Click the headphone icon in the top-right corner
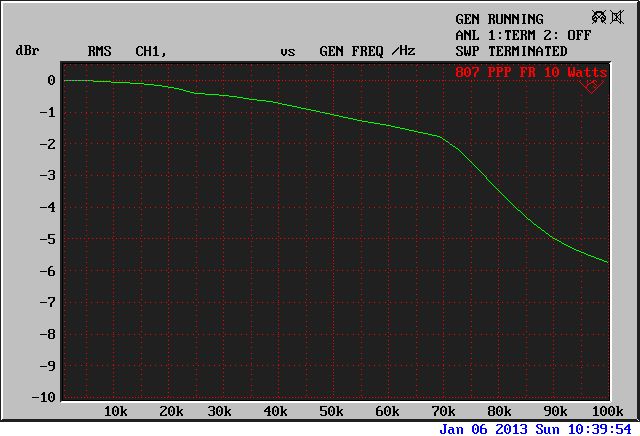The image size is (640, 436). [x=599, y=18]
